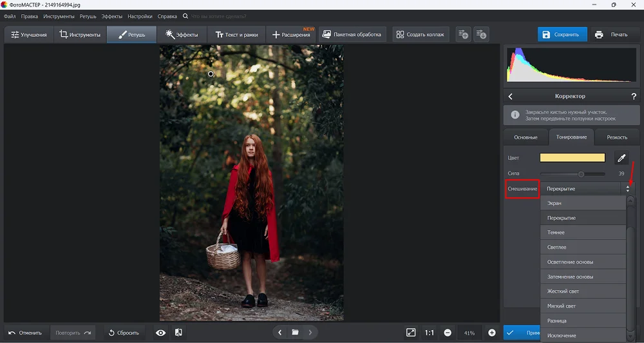This screenshot has height=343, width=644.
Task: Switch to Резкость tab
Action: coord(617,137)
